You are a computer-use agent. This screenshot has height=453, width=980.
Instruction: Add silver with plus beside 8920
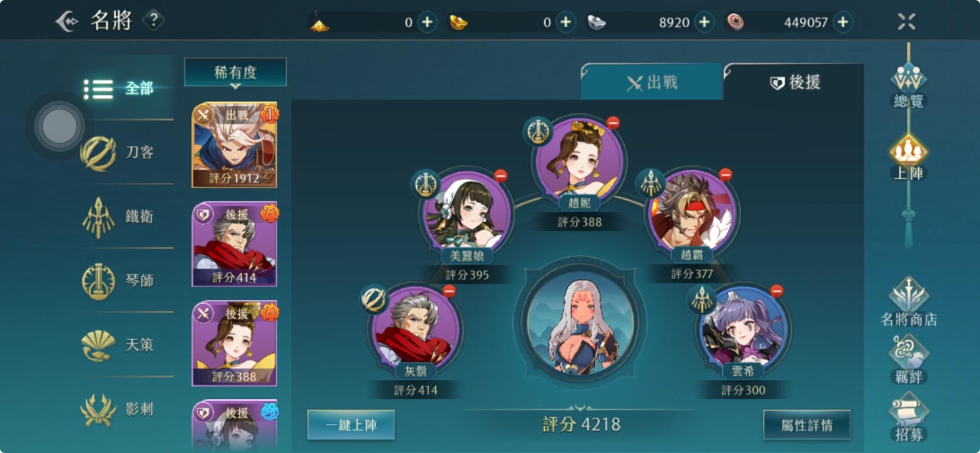tap(704, 22)
